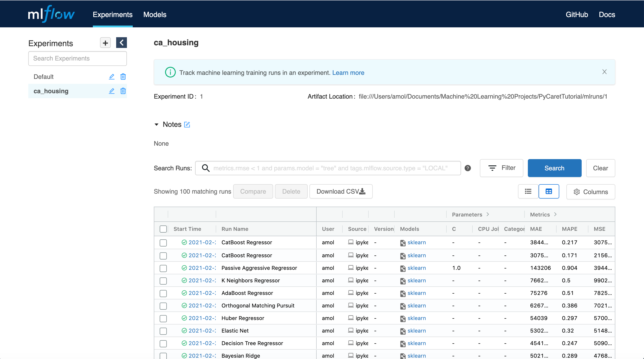Viewport: 644px width, 359px height.
Task: Open search syntax help tooltip
Action: click(x=468, y=168)
